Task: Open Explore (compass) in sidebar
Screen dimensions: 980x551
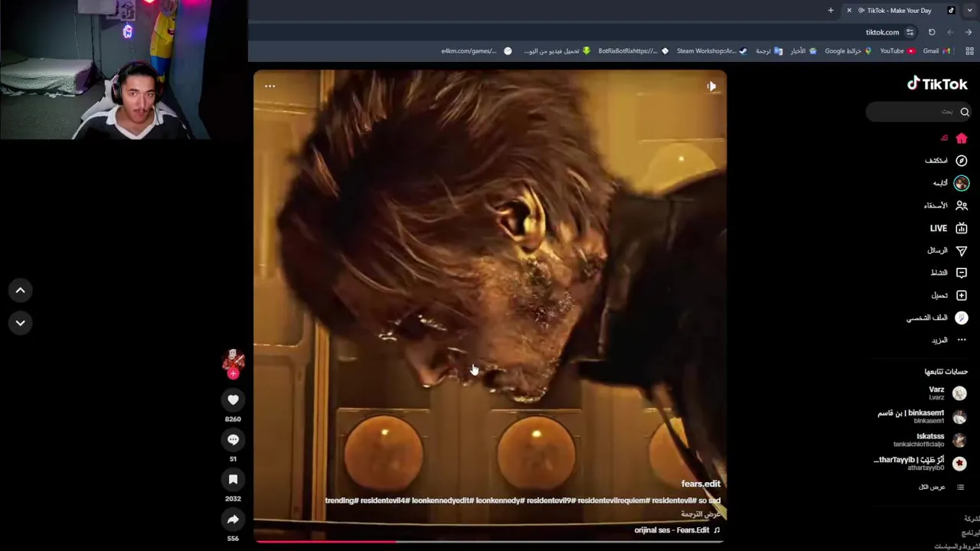Action: click(946, 161)
